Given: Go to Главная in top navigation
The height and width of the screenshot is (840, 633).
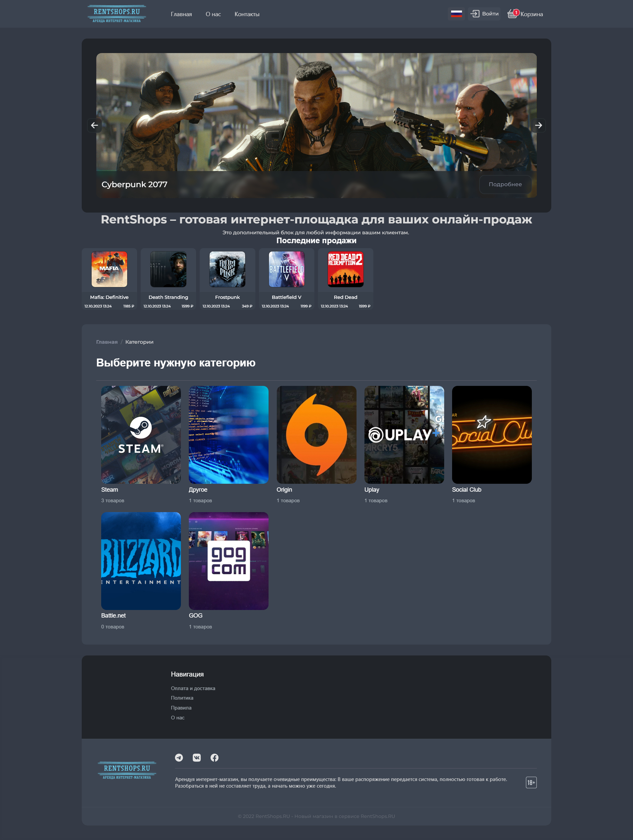Looking at the screenshot, I should [x=181, y=14].
